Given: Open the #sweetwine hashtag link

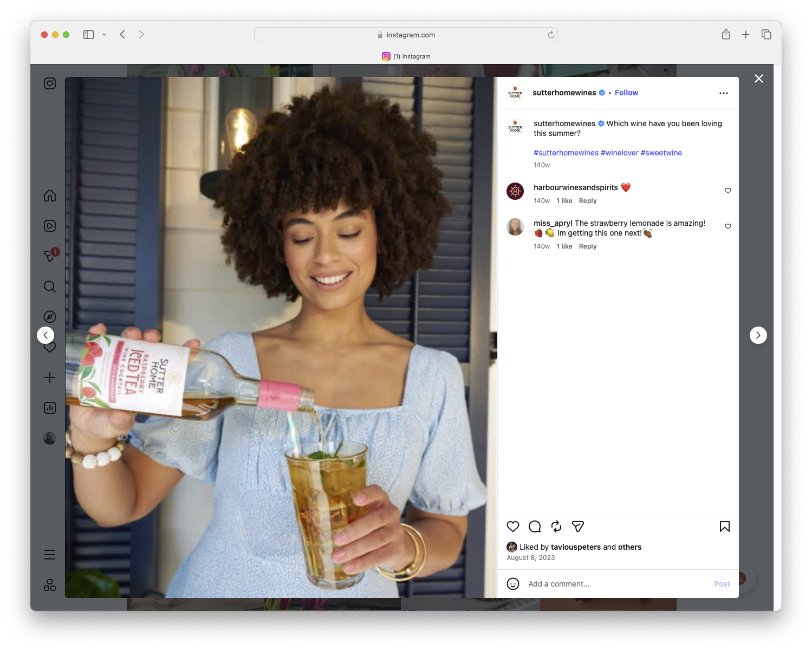Looking at the screenshot, I should click(661, 153).
